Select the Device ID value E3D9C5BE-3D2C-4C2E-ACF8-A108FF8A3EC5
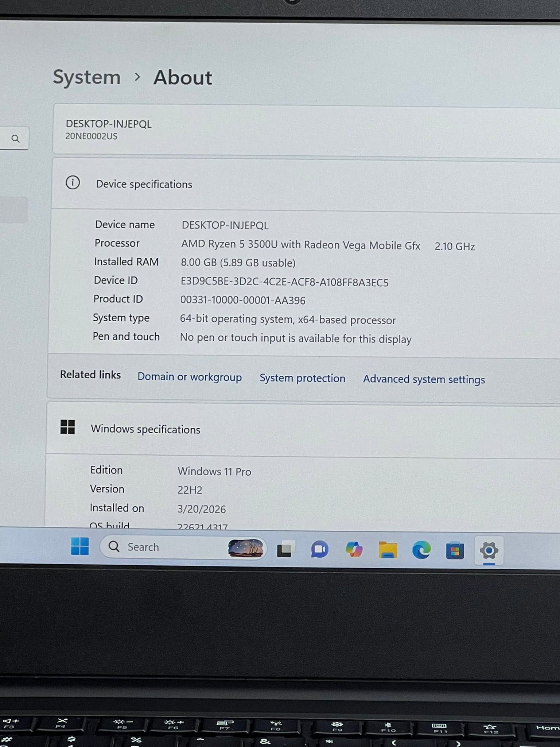 pyautogui.click(x=284, y=282)
